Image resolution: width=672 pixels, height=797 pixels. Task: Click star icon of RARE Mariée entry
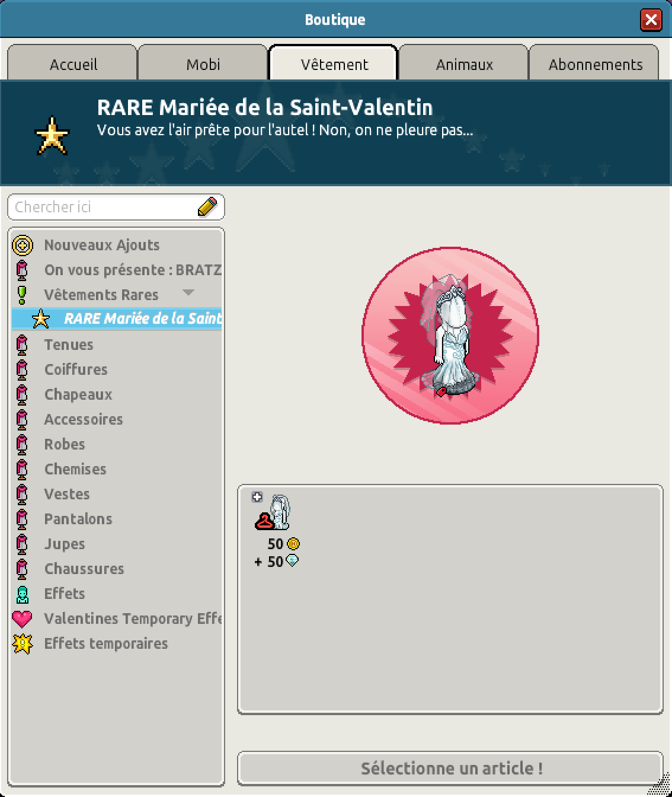pyautogui.click(x=40, y=319)
